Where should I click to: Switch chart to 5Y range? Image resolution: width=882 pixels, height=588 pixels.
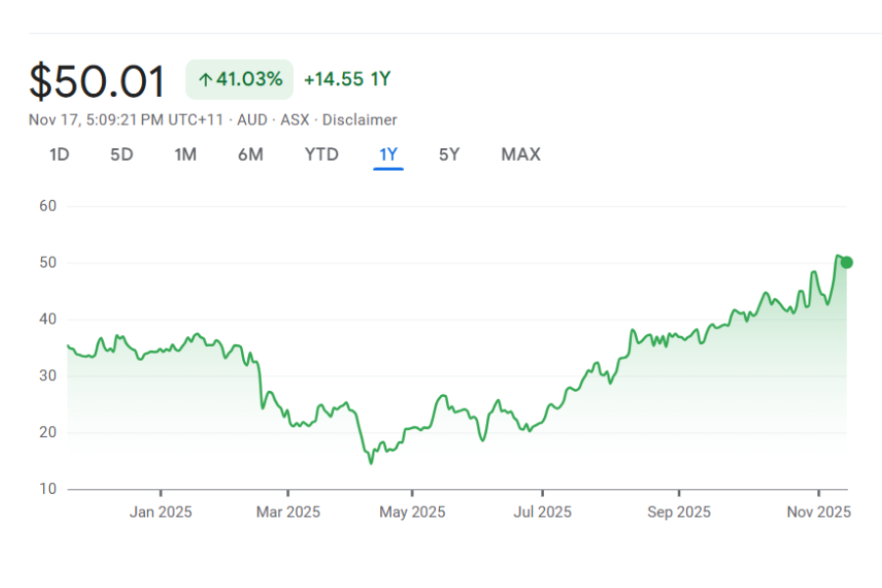(449, 155)
